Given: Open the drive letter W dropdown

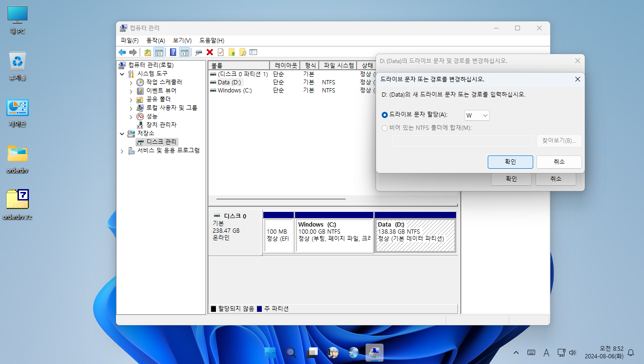Looking at the screenshot, I should [x=476, y=115].
